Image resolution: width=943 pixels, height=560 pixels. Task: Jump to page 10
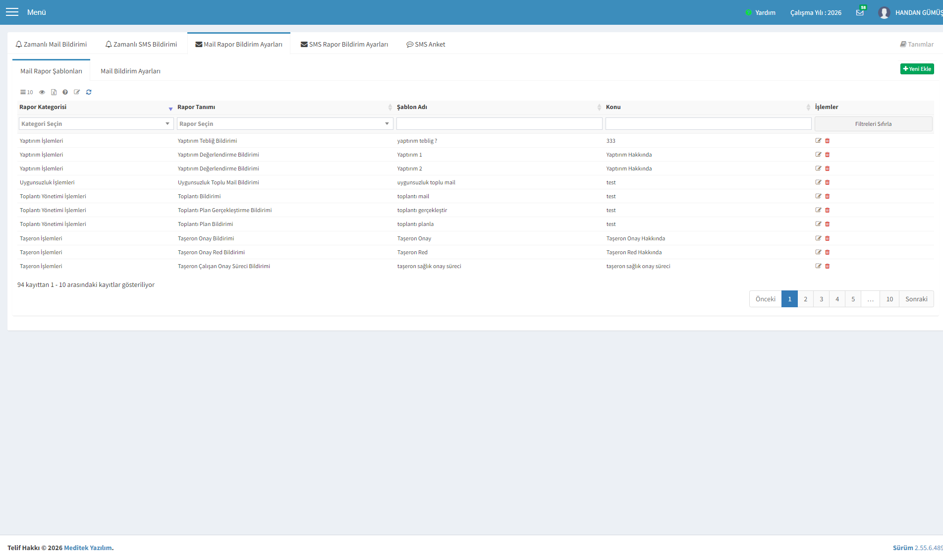click(889, 299)
